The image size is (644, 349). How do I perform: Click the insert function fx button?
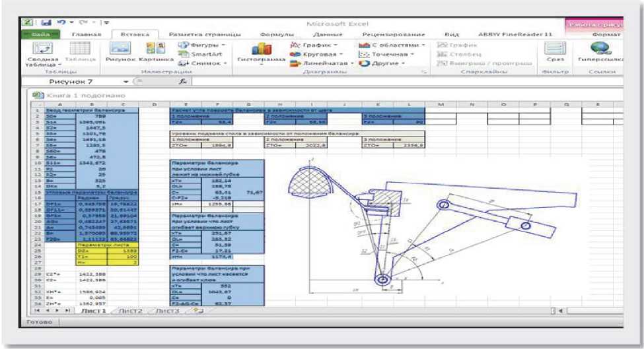coord(183,81)
